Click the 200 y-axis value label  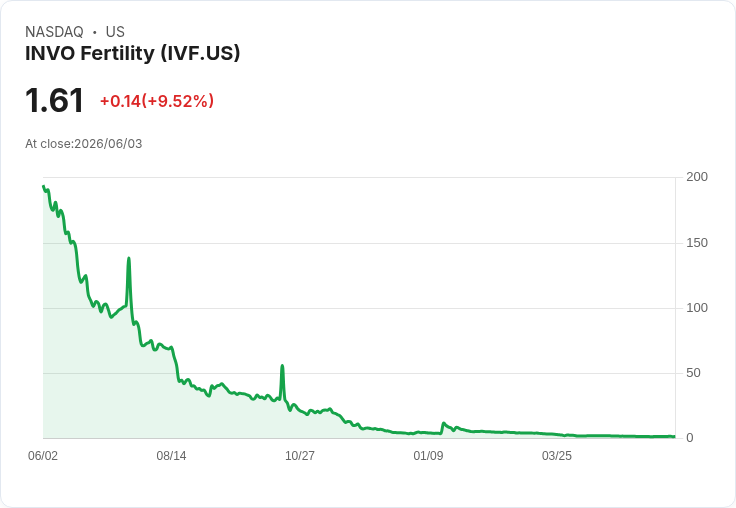(x=697, y=177)
